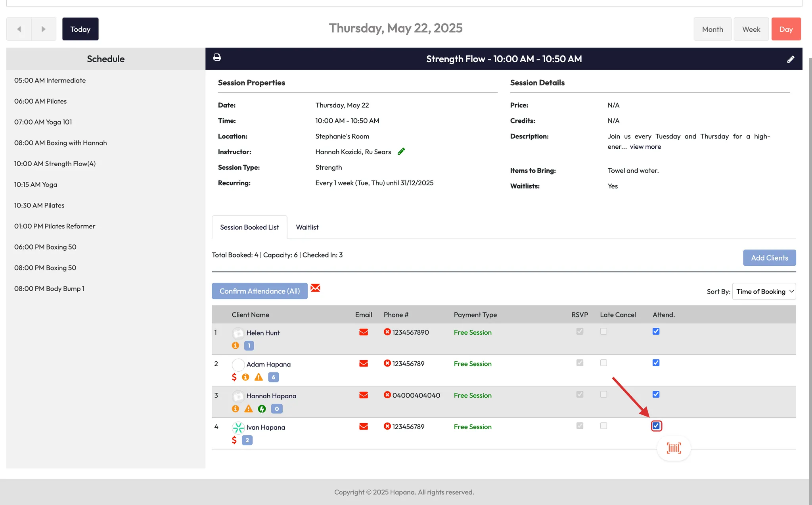The width and height of the screenshot is (812, 505).
Task: Click Confirm Attendance (All) button
Action: coord(259,291)
